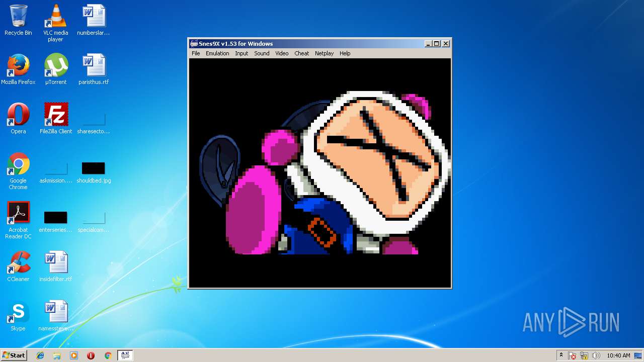Open the Sound menu

pyautogui.click(x=262, y=53)
